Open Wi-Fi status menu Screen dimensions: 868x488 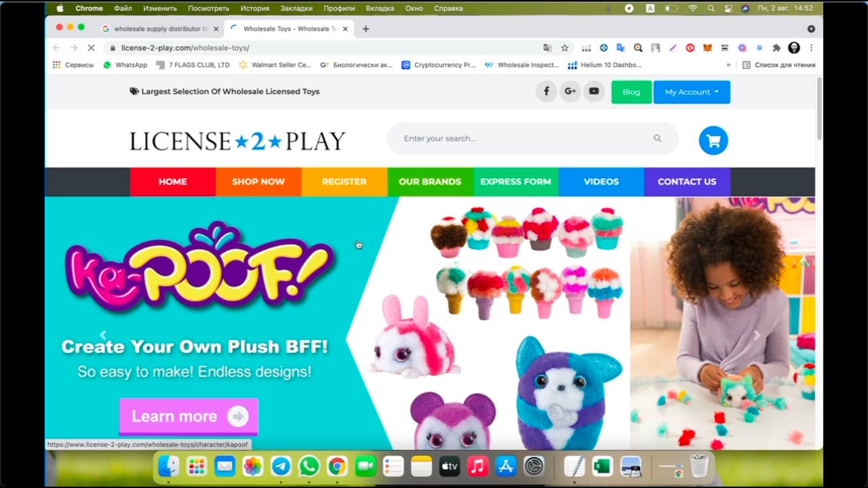tap(692, 9)
